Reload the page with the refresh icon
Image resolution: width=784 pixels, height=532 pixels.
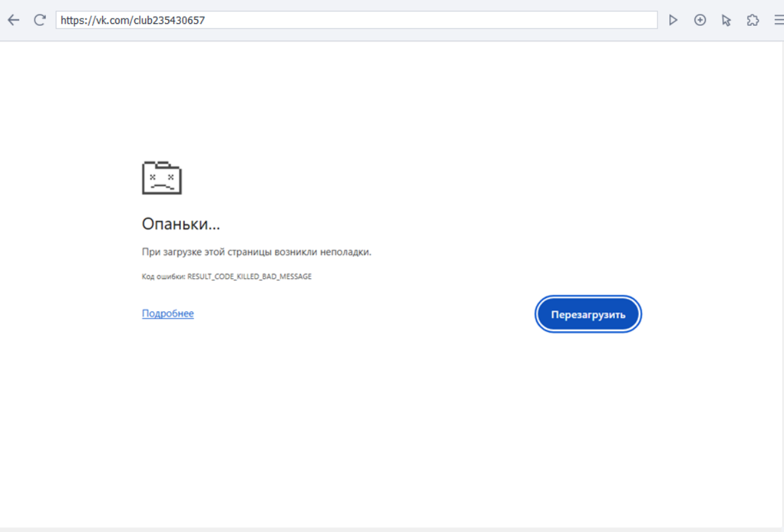point(40,20)
